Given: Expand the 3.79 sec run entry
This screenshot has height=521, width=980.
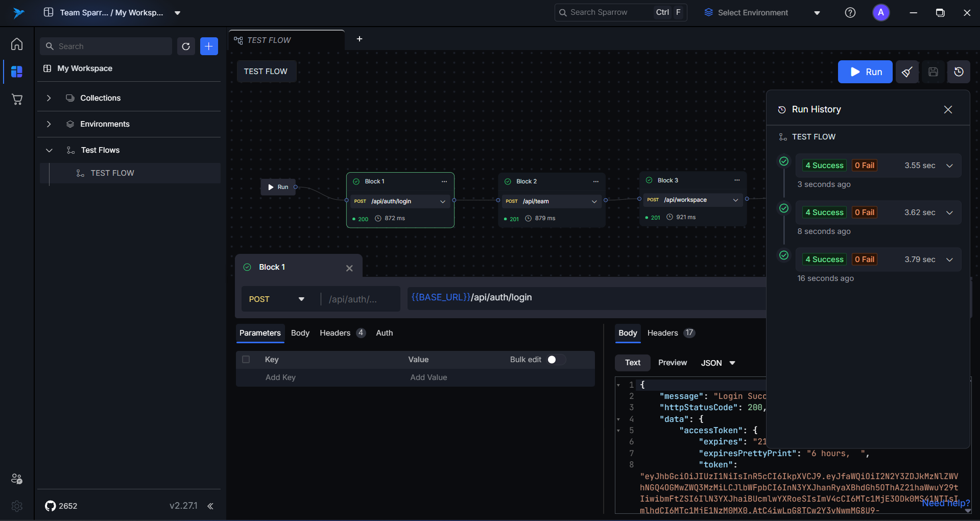Looking at the screenshot, I should tap(949, 259).
